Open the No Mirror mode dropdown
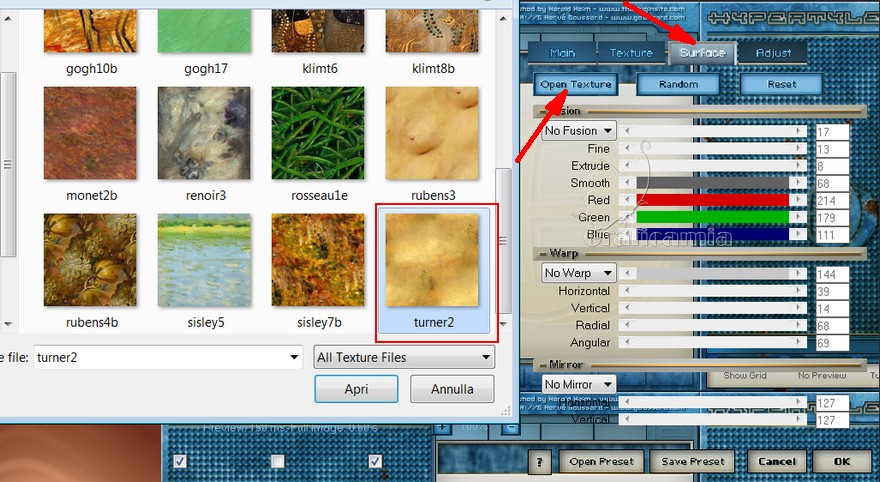This screenshot has height=482, width=880. [x=579, y=384]
